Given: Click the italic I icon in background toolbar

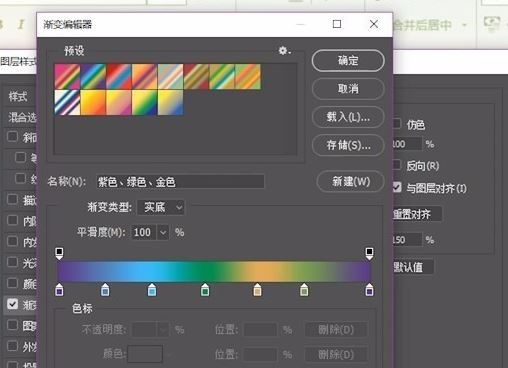Looking at the screenshot, I should click(21, 24).
